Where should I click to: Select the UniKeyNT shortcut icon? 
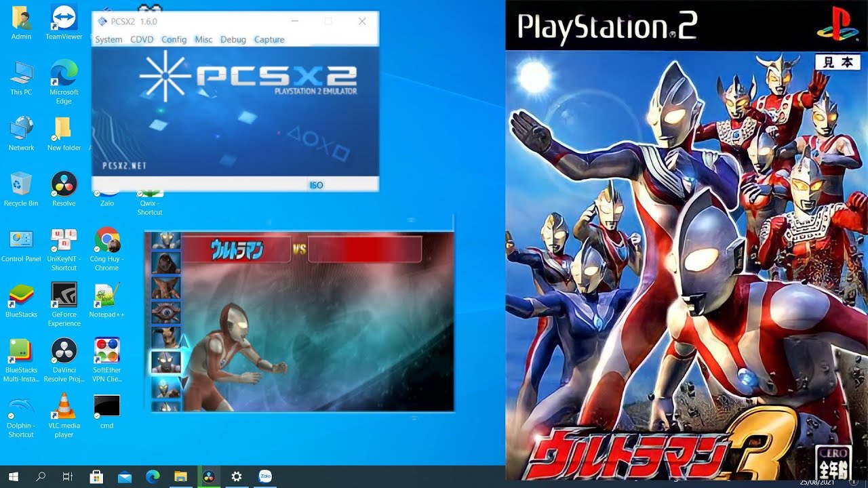[64, 249]
